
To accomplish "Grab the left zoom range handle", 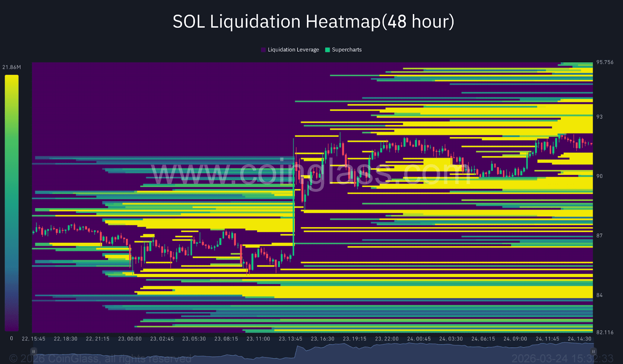I will [34, 351].
